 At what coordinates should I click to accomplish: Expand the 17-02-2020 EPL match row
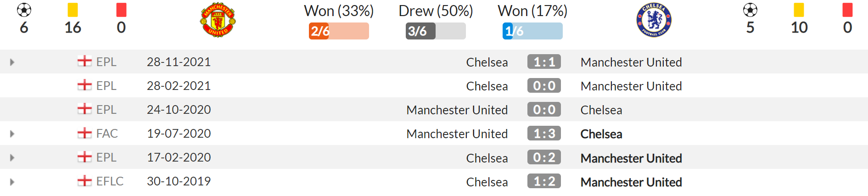12,157
